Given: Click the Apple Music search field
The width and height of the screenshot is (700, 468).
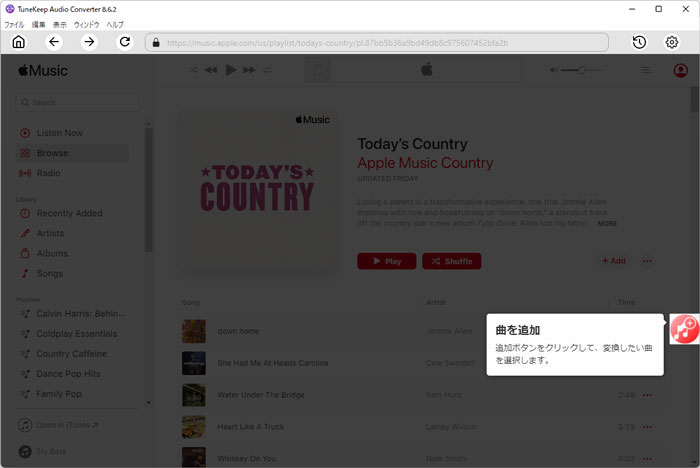Looking at the screenshot, I should click(77, 102).
